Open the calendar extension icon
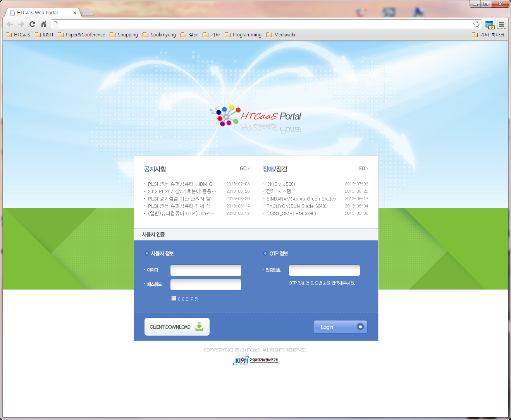The image size is (511, 420). (490, 24)
